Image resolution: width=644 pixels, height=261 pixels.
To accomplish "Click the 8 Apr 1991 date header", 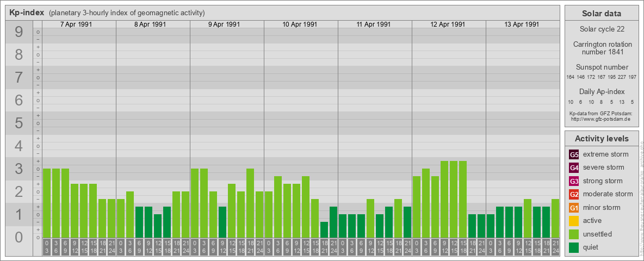I will (x=150, y=24).
